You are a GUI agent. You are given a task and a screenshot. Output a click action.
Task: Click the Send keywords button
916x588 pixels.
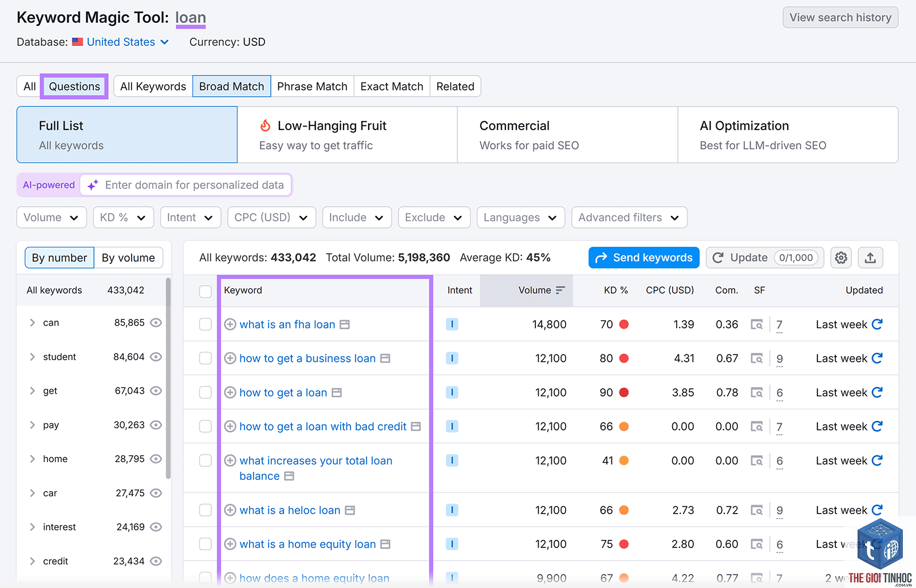click(644, 258)
